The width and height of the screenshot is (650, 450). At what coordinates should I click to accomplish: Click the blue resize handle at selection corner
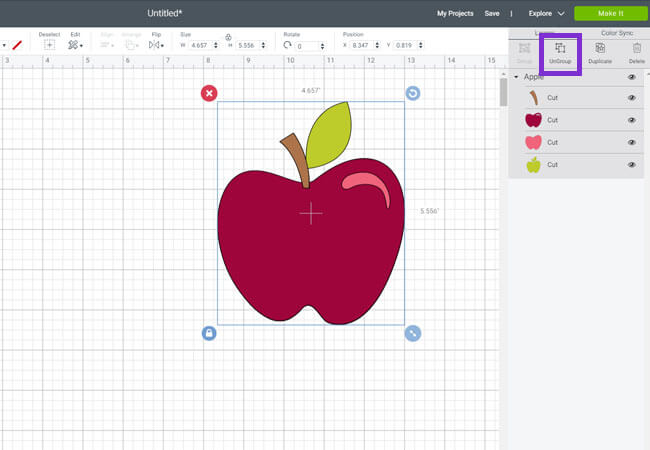coord(413,333)
